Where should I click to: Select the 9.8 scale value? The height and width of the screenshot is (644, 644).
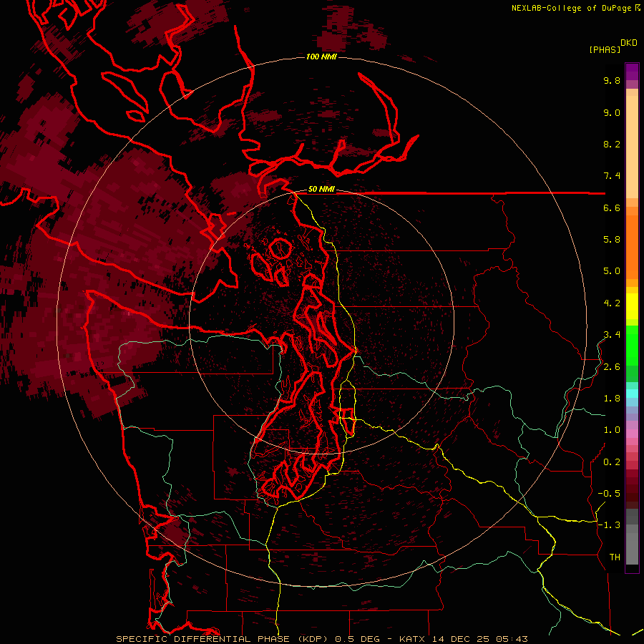point(612,80)
